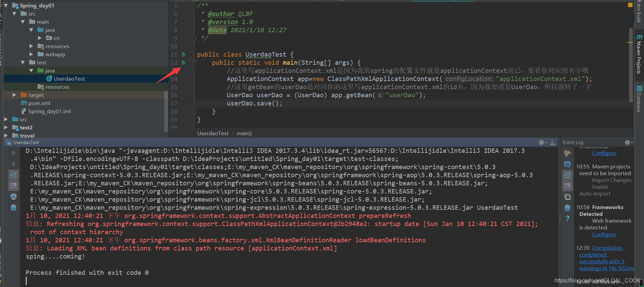Expand the webapp folder
The height and width of the screenshot is (287, 644).
[31, 54]
